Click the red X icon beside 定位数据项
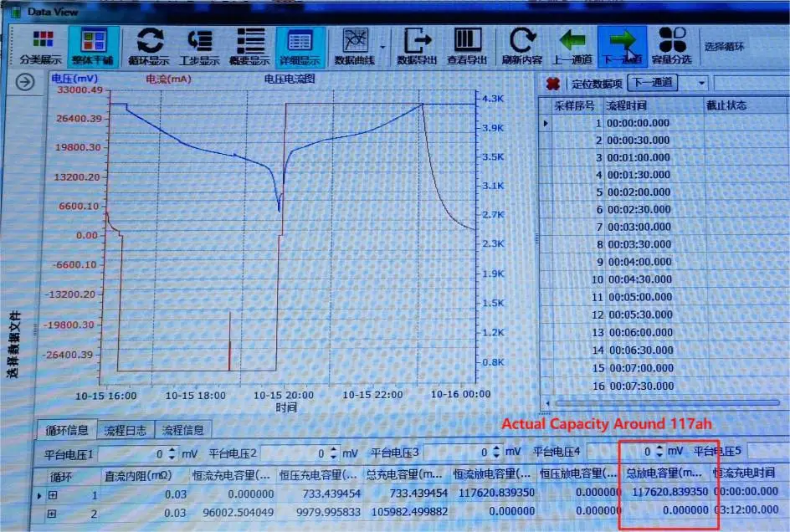Screen dimensions: 790x532 coord(552,84)
